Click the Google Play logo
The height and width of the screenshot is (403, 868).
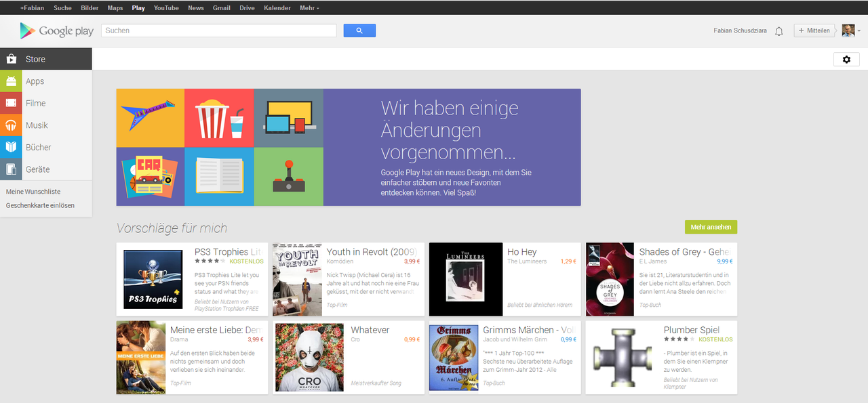(x=57, y=30)
